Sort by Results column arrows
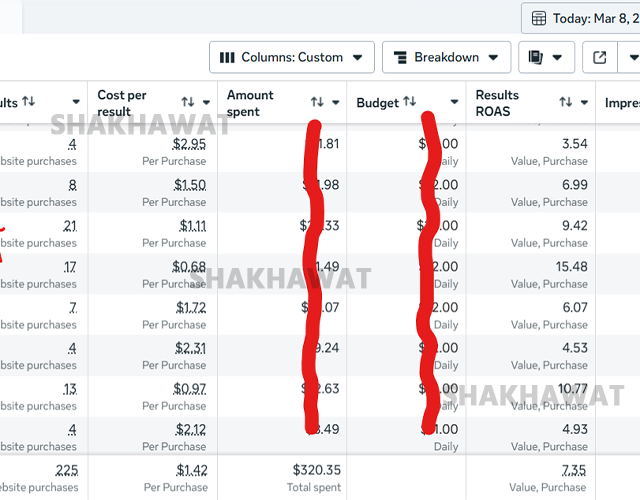The width and height of the screenshot is (640, 500). pos(28,101)
